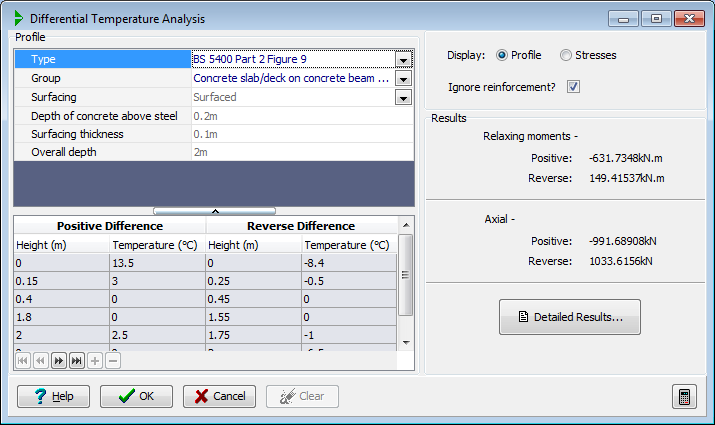The height and width of the screenshot is (425, 715).
Task: Click the Surfacing thickness 0.1m value
Action: (x=302, y=134)
